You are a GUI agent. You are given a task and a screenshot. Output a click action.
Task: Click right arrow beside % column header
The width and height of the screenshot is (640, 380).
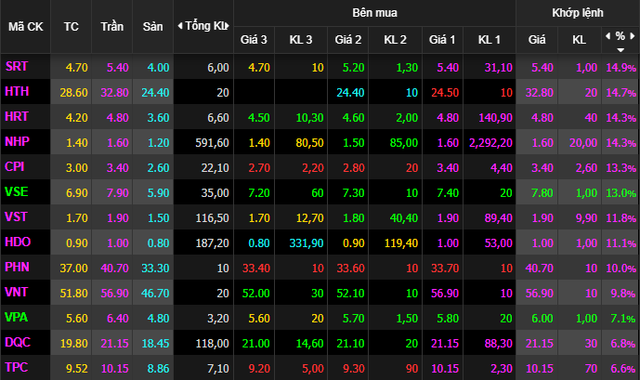click(632, 36)
